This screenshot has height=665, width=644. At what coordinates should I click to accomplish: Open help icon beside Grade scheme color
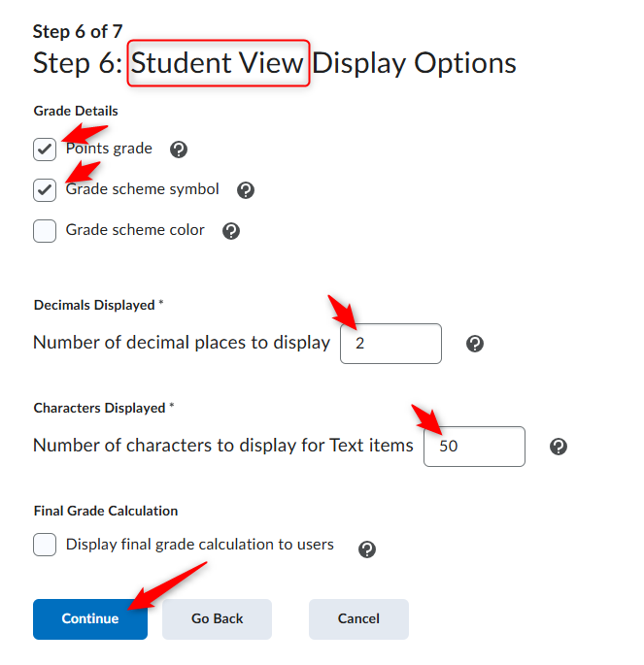231,231
